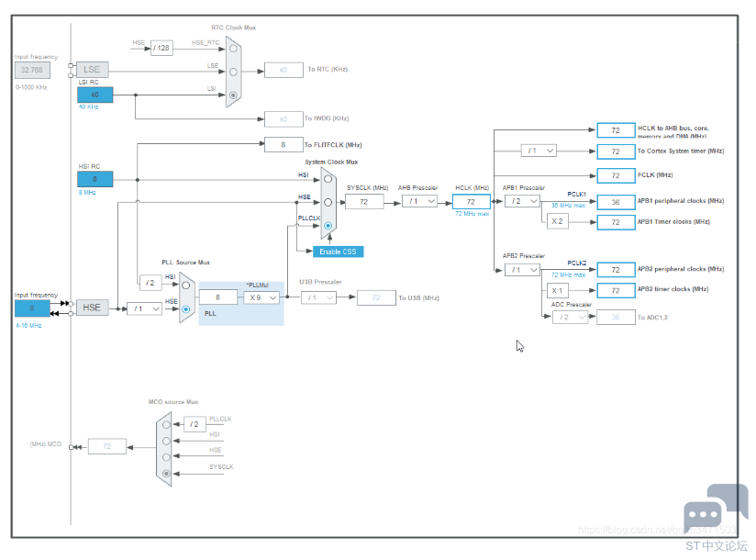This screenshot has height=560, width=756.
Task: Select HSI on MCO source Mux
Action: [166, 441]
